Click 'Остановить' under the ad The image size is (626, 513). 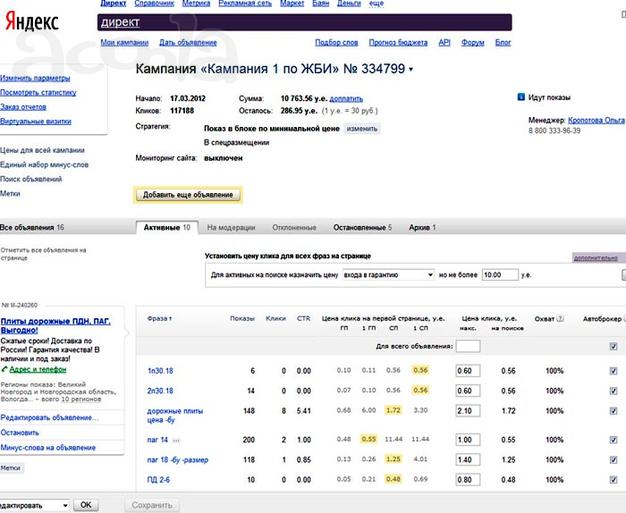coord(20,433)
